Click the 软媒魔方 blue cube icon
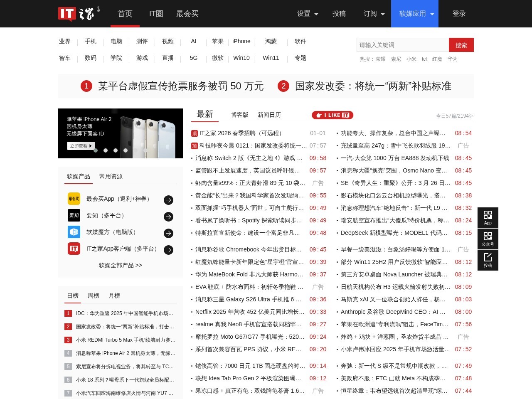The image size is (532, 399). 74,232
